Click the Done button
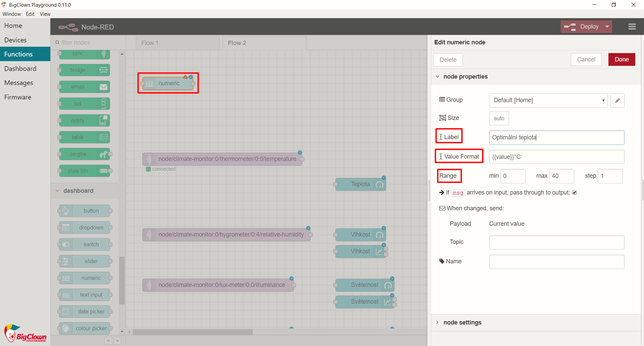 click(x=622, y=59)
